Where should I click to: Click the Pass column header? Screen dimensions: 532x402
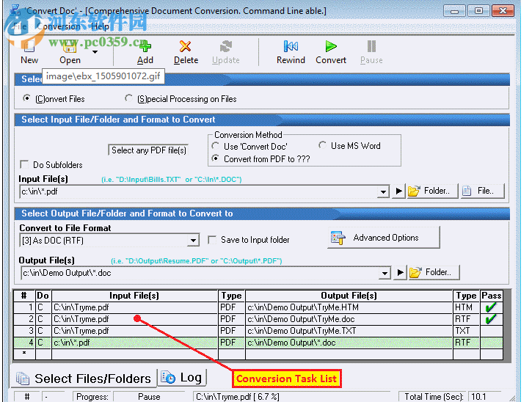click(x=492, y=296)
